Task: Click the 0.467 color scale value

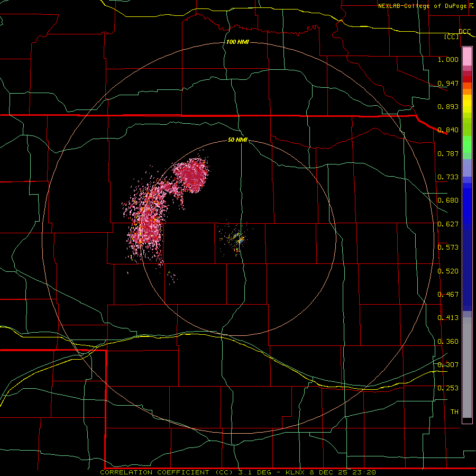Action: [x=448, y=295]
